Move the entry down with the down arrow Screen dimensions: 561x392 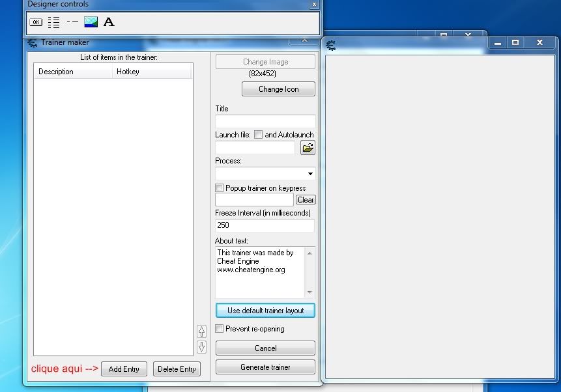pyautogui.click(x=201, y=347)
